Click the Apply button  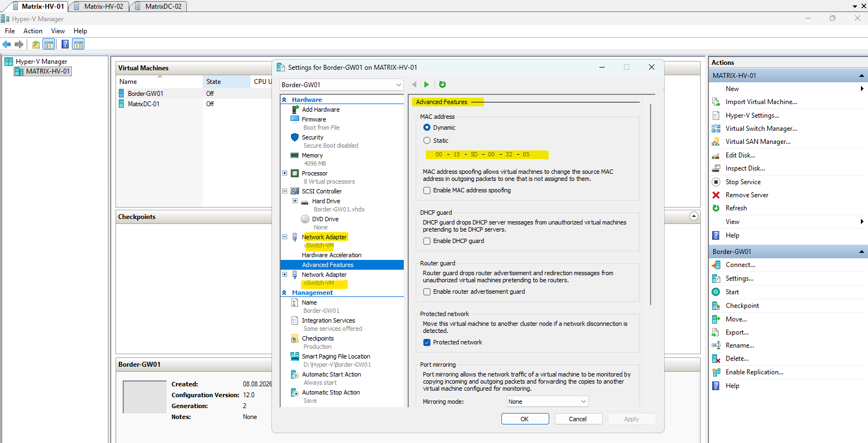click(x=632, y=419)
